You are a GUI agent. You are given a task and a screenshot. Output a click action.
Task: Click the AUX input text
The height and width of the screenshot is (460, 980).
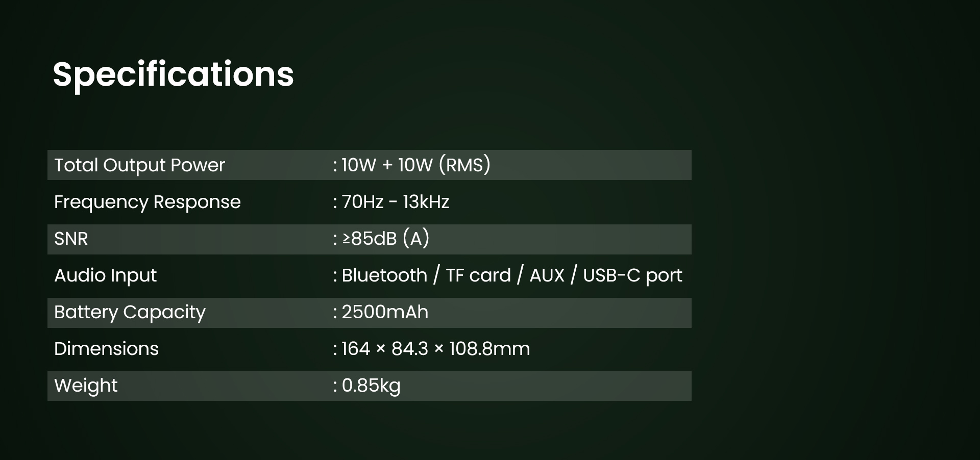tap(547, 275)
